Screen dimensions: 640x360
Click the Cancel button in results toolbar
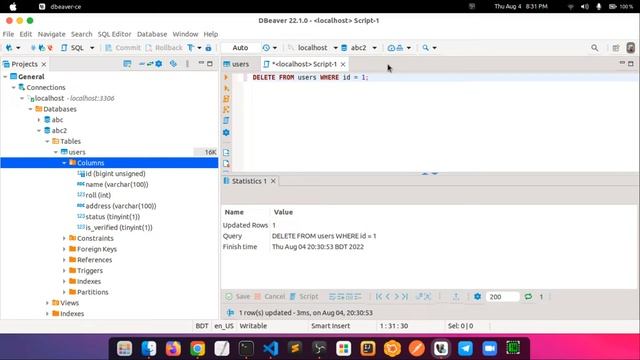coord(270,297)
